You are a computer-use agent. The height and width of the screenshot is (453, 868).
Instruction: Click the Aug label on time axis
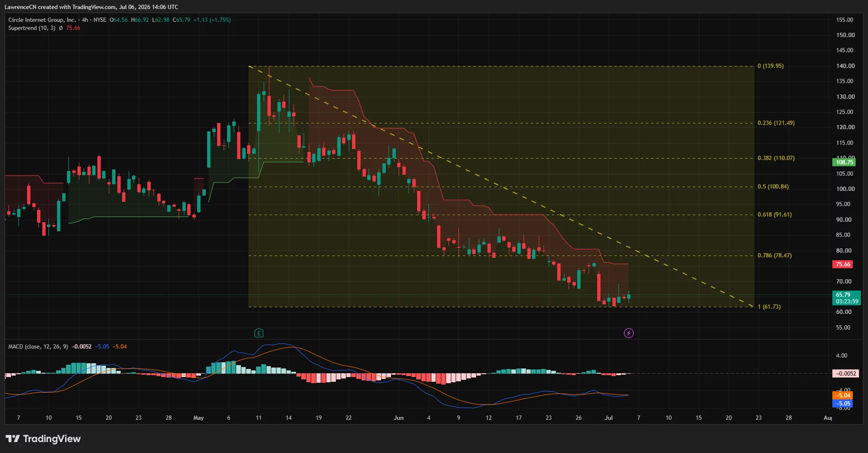[828, 418]
